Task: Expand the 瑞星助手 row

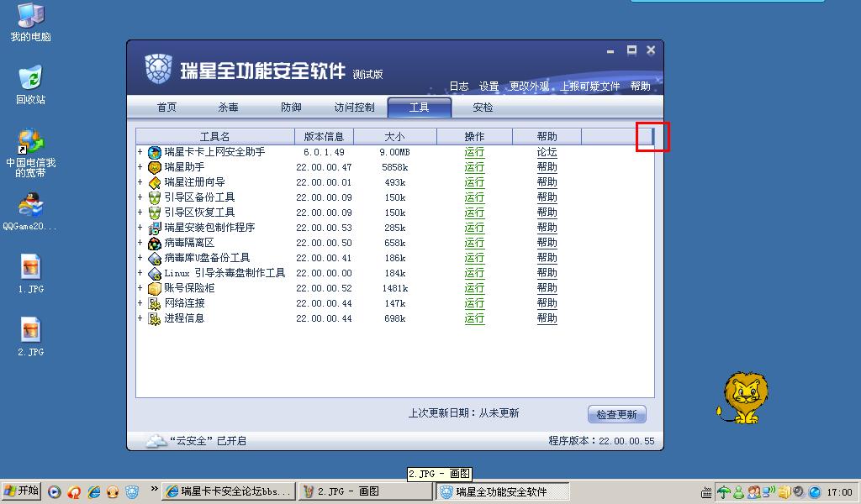Action: coord(140,166)
